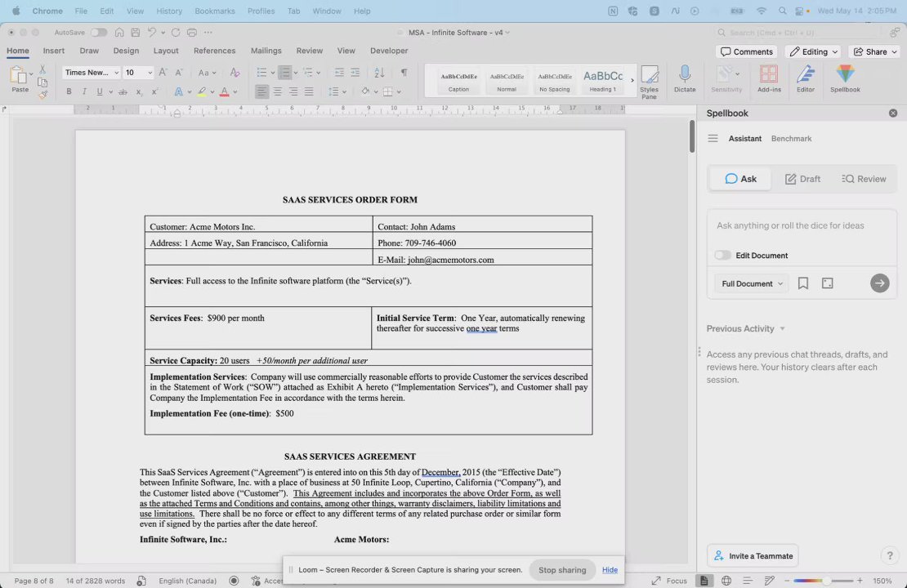Toggle bold formatting

click(x=69, y=91)
